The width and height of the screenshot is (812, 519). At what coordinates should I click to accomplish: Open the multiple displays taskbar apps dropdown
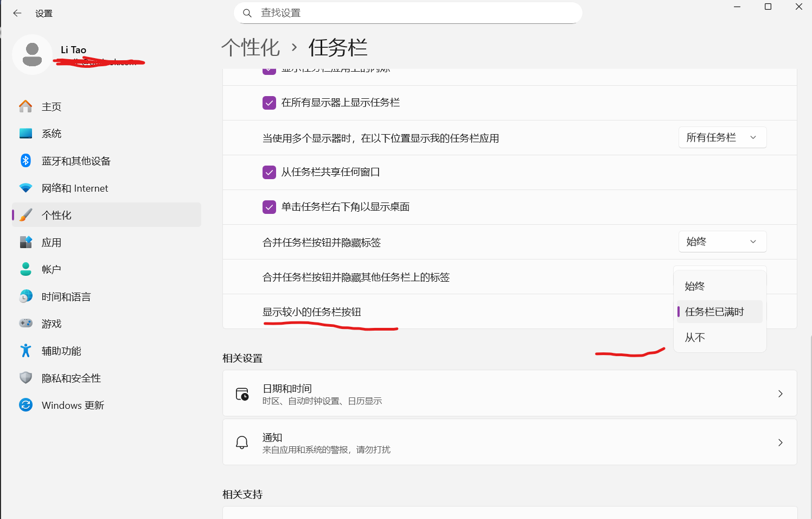722,137
